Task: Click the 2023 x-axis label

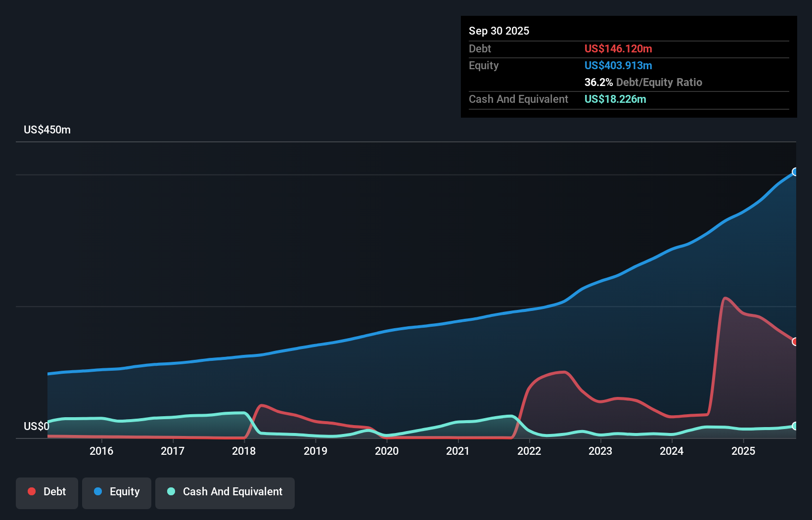Action: pyautogui.click(x=600, y=451)
